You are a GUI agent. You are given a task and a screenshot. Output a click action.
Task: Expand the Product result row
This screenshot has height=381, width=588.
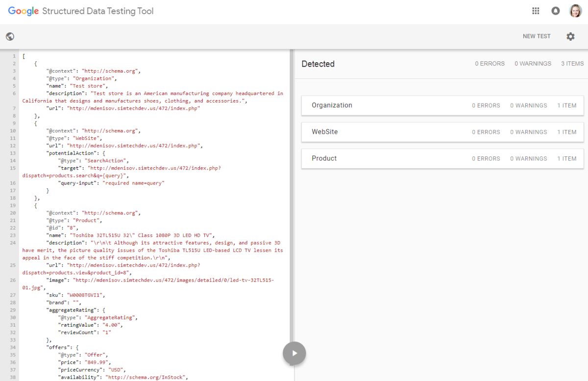coord(442,158)
